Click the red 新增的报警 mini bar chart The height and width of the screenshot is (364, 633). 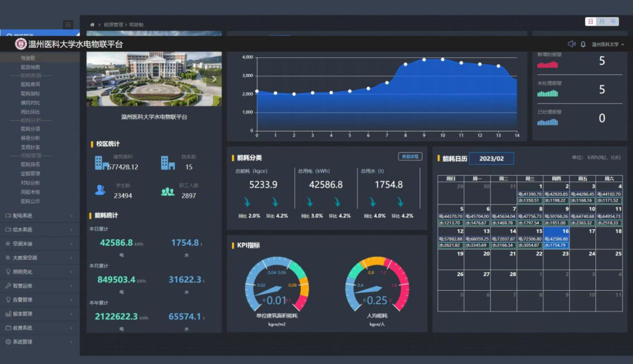[x=547, y=64]
